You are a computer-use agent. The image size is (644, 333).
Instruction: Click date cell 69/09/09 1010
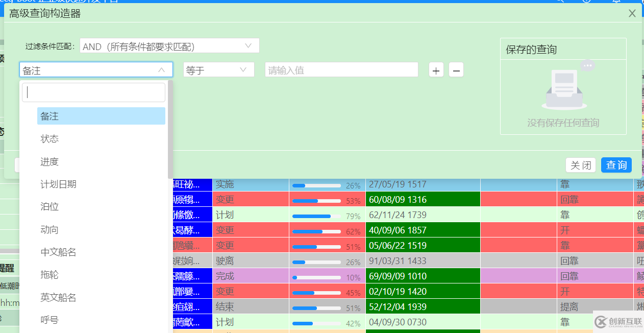[423, 276]
